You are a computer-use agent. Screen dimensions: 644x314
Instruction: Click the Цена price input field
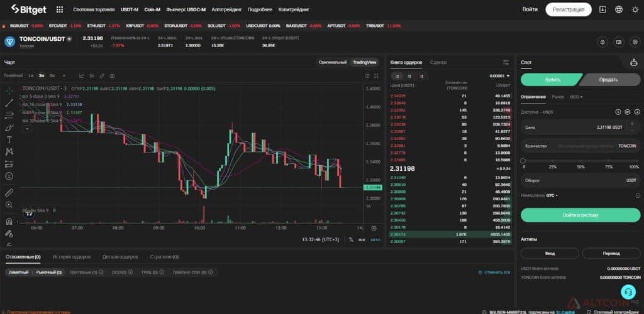pyautogui.click(x=580, y=127)
